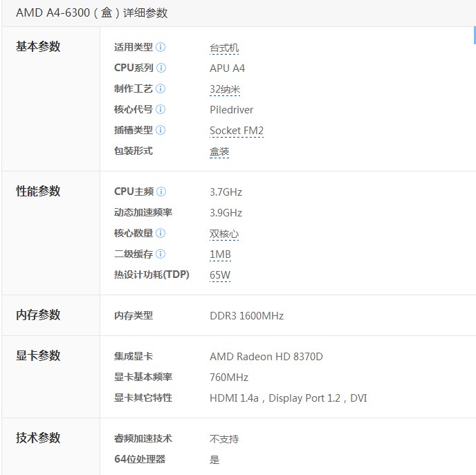
Task: Open the 盒装 packaging link
Action: point(219,151)
